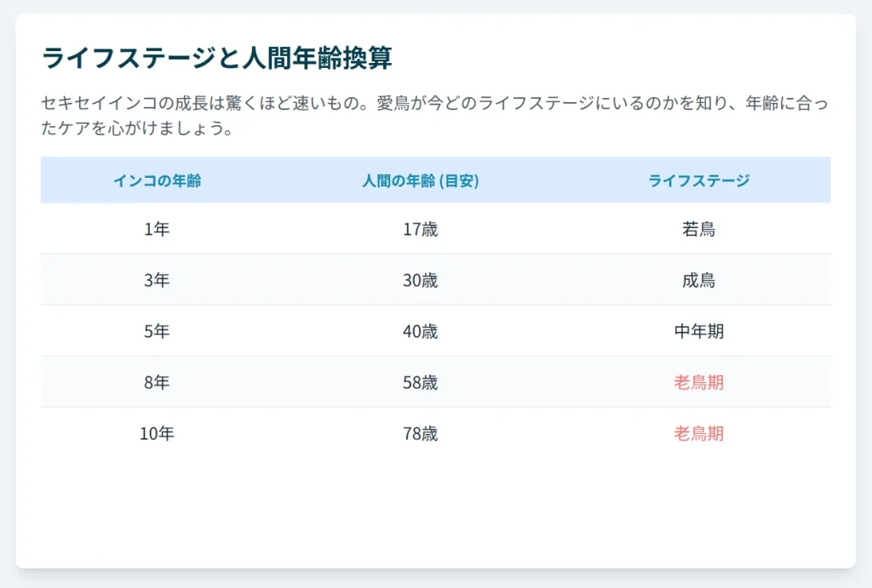Screen dimensions: 872x588
Task: Click the 78歳 cell
Action: point(421,433)
